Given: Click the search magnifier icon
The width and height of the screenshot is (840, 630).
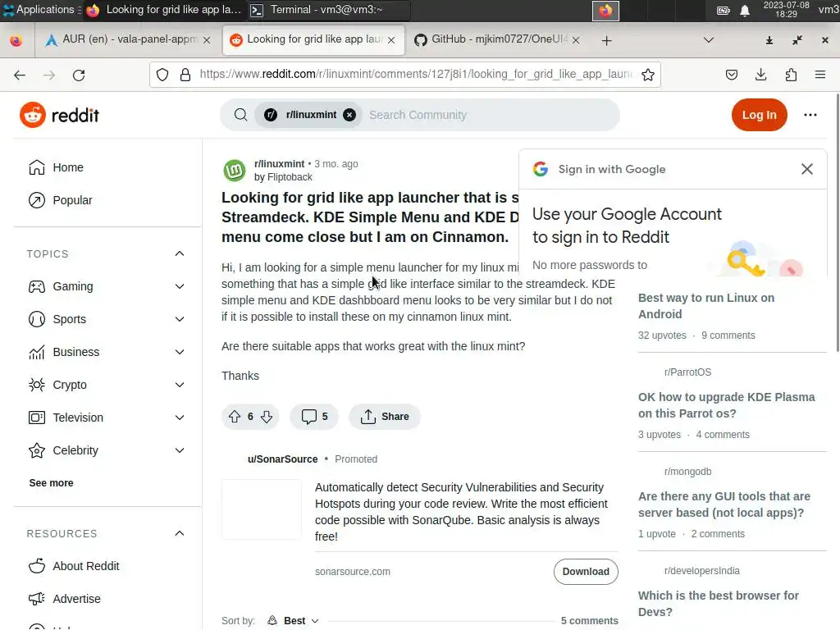Looking at the screenshot, I should coord(240,115).
